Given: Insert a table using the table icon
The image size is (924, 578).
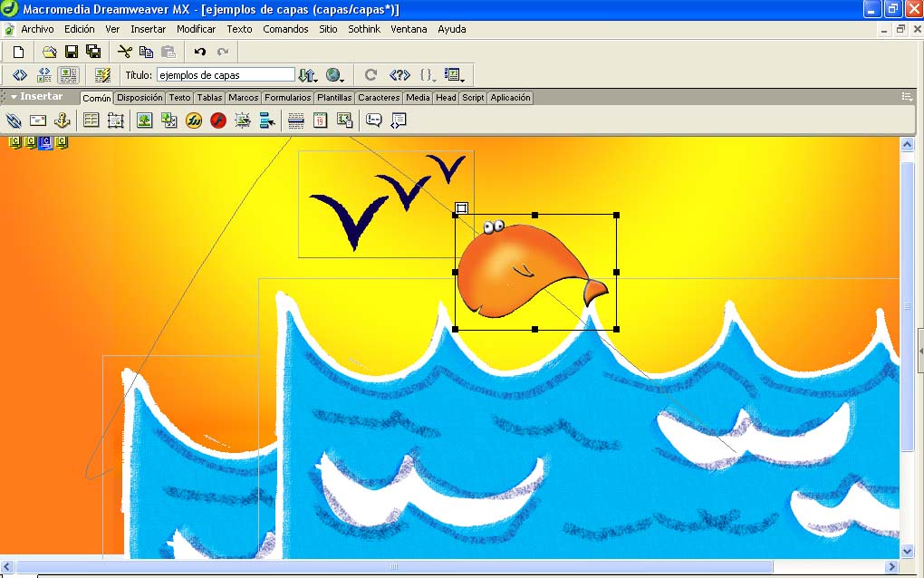Looking at the screenshot, I should [91, 120].
